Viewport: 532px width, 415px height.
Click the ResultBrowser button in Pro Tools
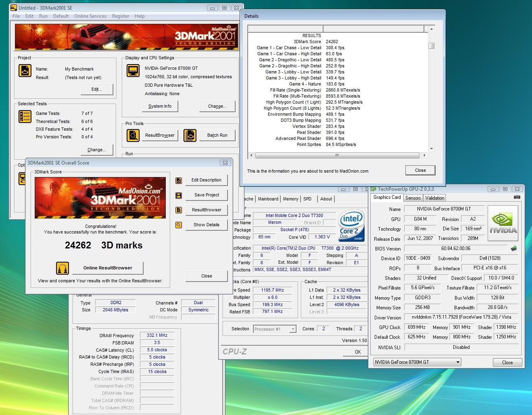tap(160, 135)
